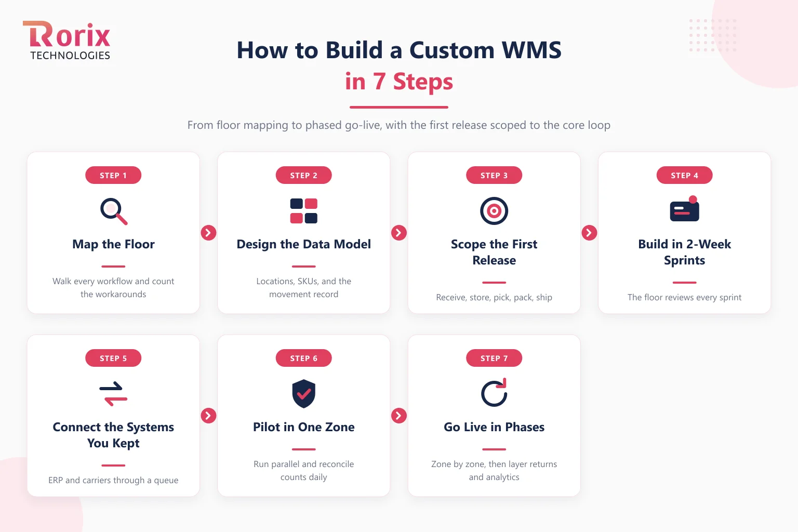Click the four-squares grid icon in Step 2
This screenshot has width=798, height=532.
pyautogui.click(x=304, y=211)
